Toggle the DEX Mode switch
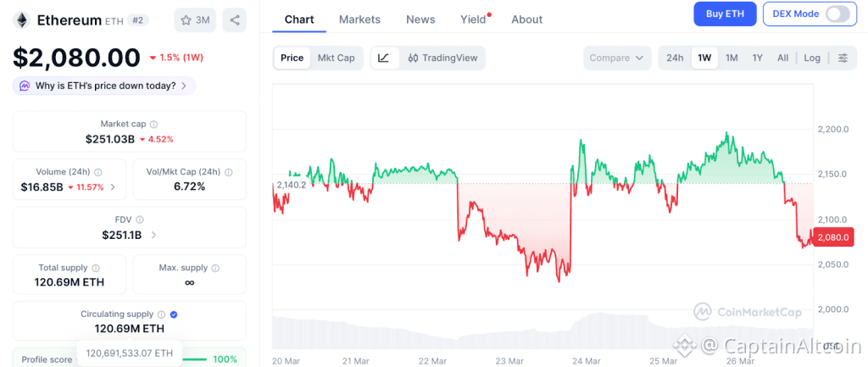Image resolution: width=868 pixels, height=367 pixels. click(837, 14)
